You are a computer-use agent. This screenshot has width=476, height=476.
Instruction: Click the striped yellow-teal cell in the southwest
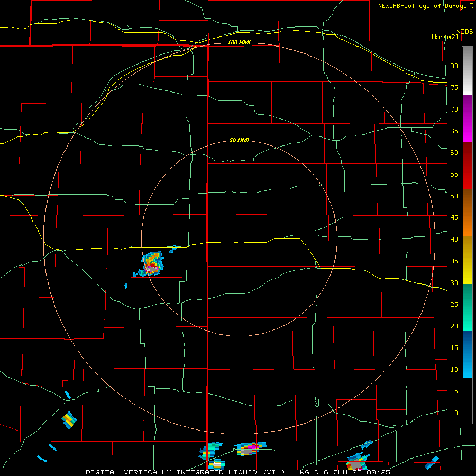pyautogui.click(x=69, y=420)
